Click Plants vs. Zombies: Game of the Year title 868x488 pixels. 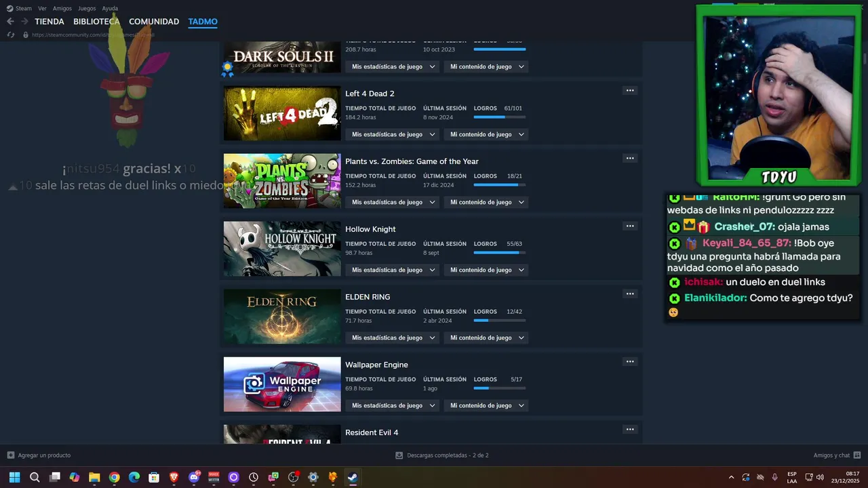(412, 161)
